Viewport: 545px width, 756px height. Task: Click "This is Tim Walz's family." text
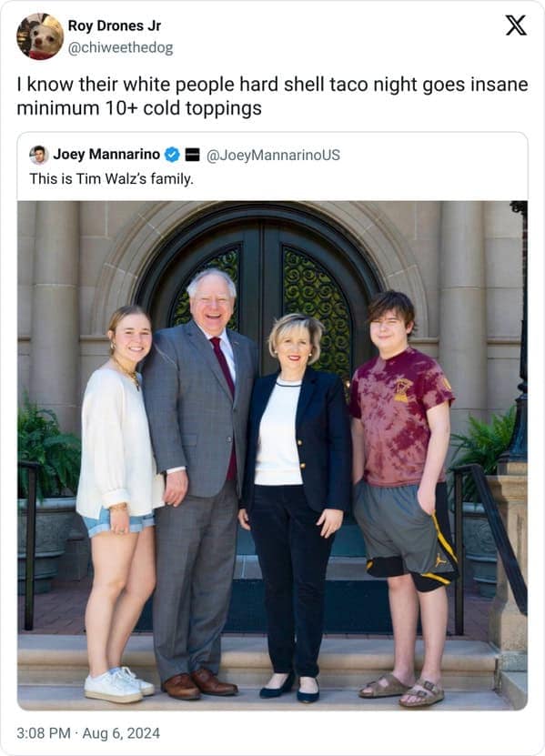coord(111,179)
